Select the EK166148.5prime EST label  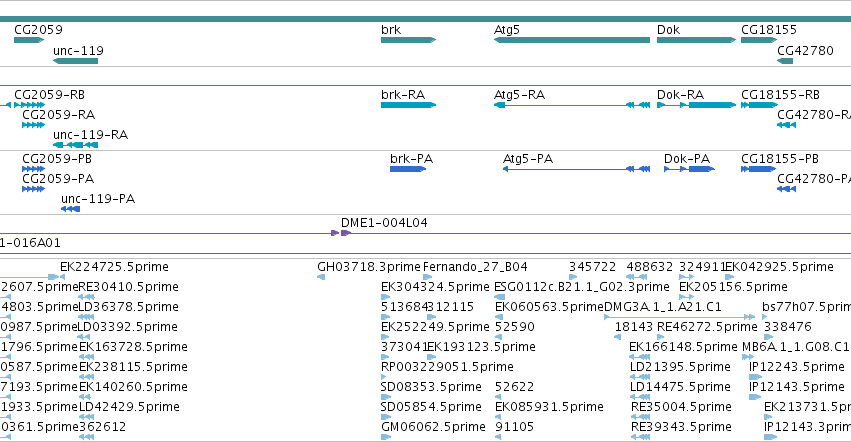(683, 347)
